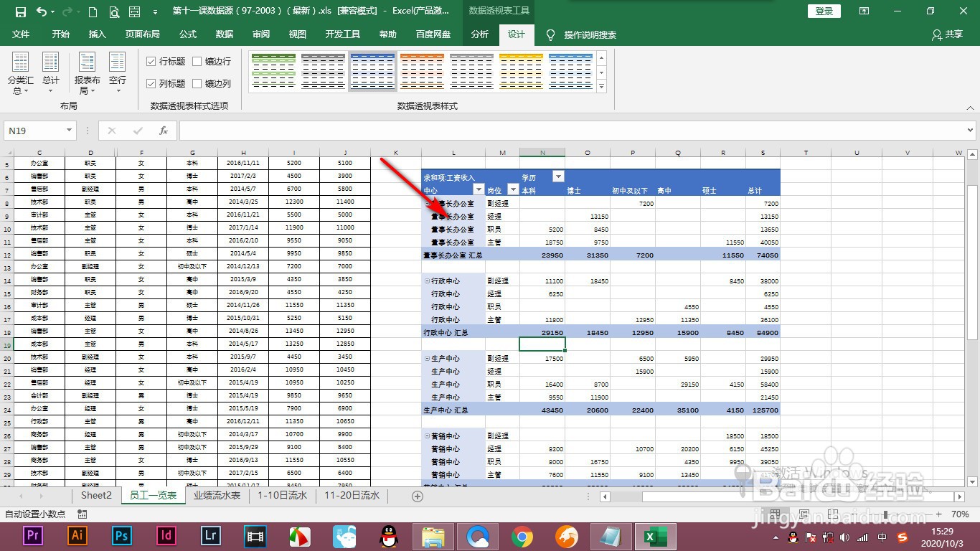Viewport: 980px width, 551px height.
Task: Click the vertical scrollbar down arrow
Action: (973, 481)
